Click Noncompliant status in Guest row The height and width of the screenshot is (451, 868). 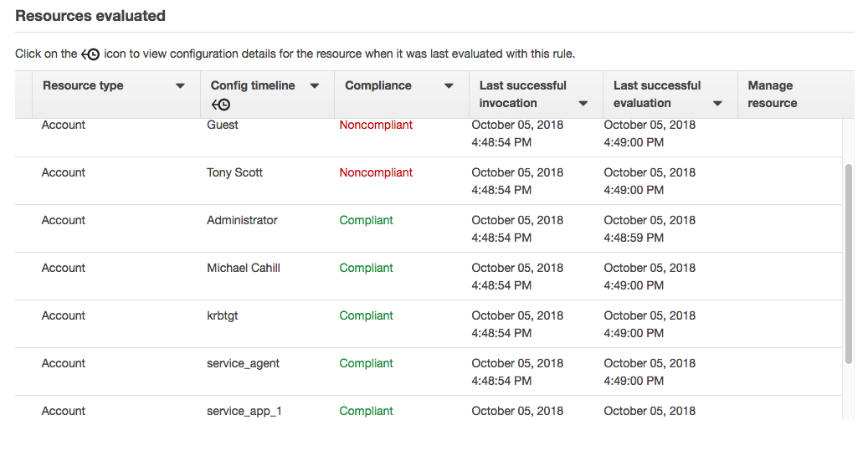pyautogui.click(x=376, y=126)
